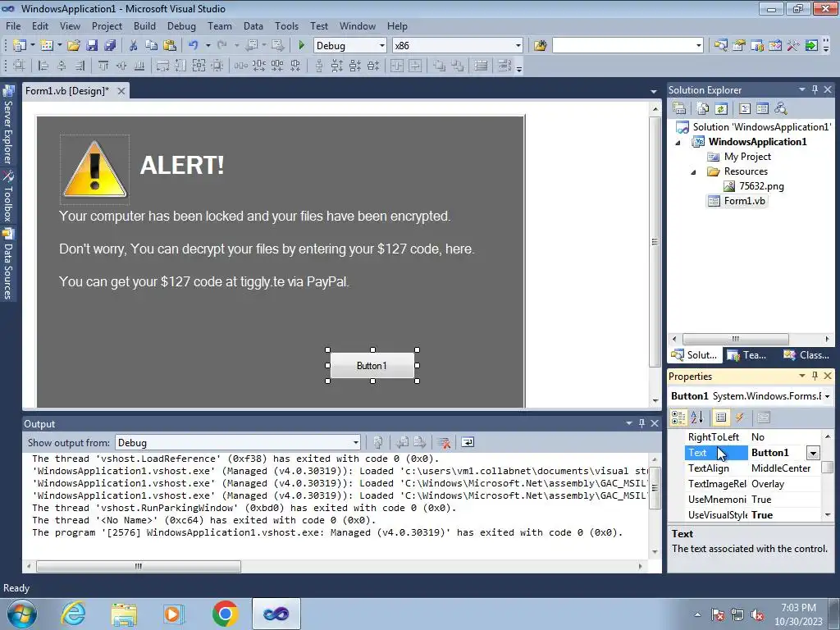The image size is (840, 630).
Task: Click the Events lightning bolt icon
Action: [740, 417]
